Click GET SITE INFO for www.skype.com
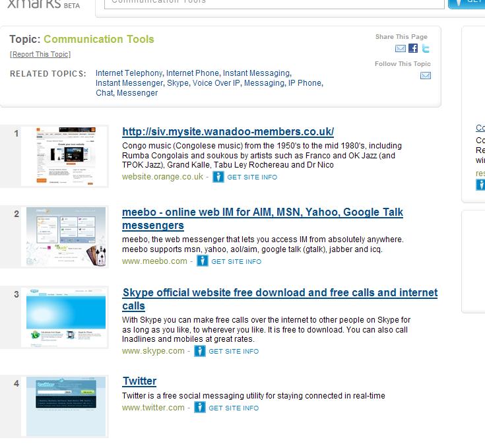 tap(234, 351)
